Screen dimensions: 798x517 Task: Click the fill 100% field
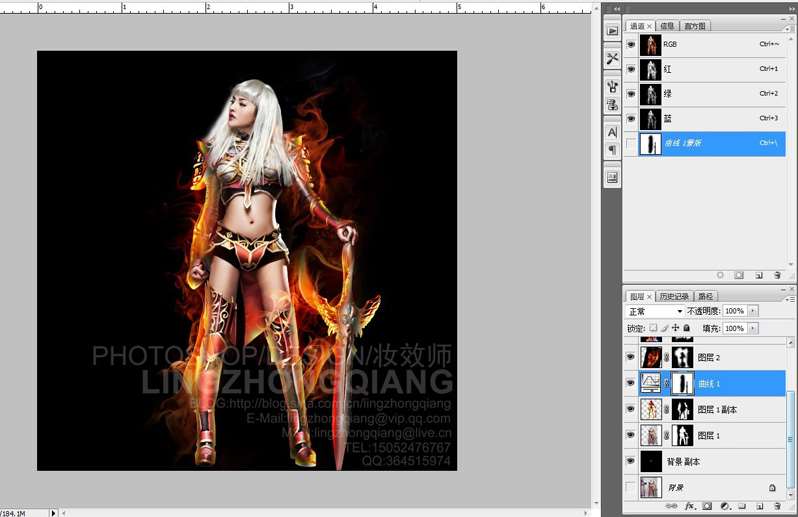pos(735,328)
